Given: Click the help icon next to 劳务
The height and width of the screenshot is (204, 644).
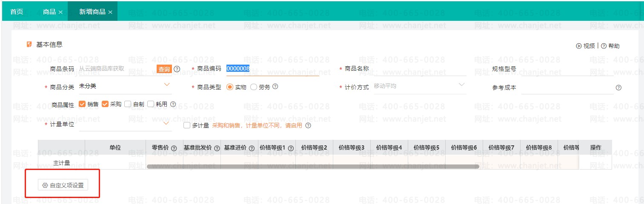Looking at the screenshot, I should click(275, 87).
